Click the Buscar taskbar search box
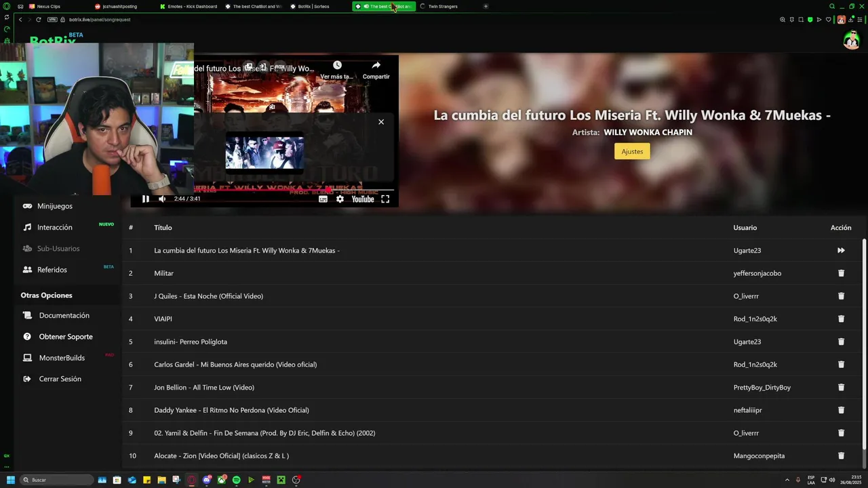The width and height of the screenshot is (868, 488). 56,480
